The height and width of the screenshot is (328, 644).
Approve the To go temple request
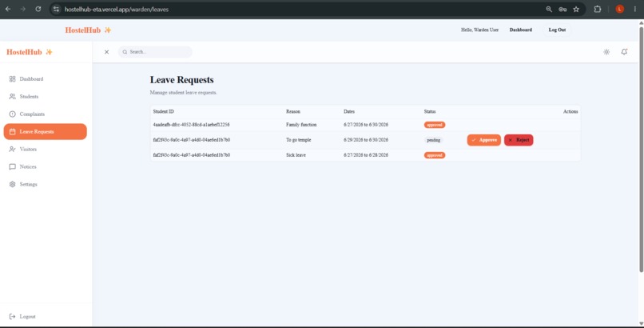tap(484, 140)
